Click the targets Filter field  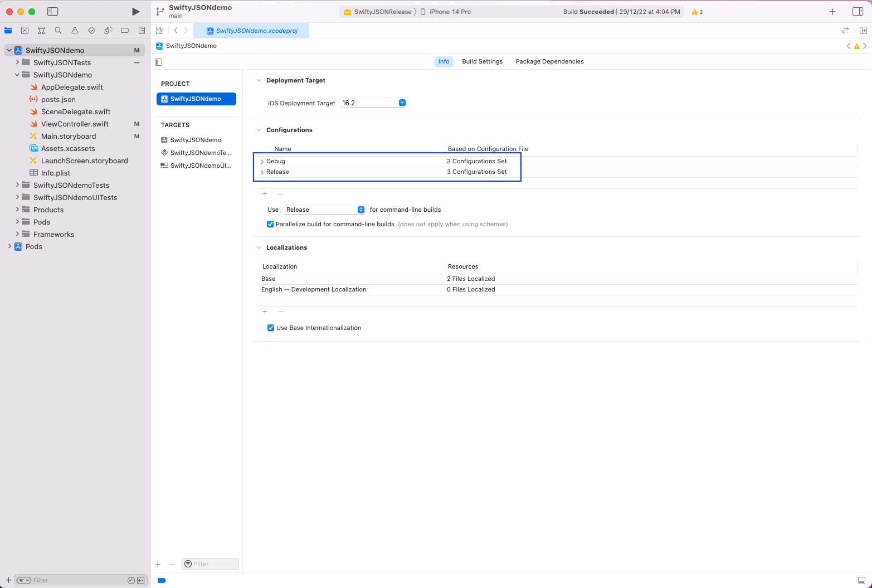(x=211, y=564)
